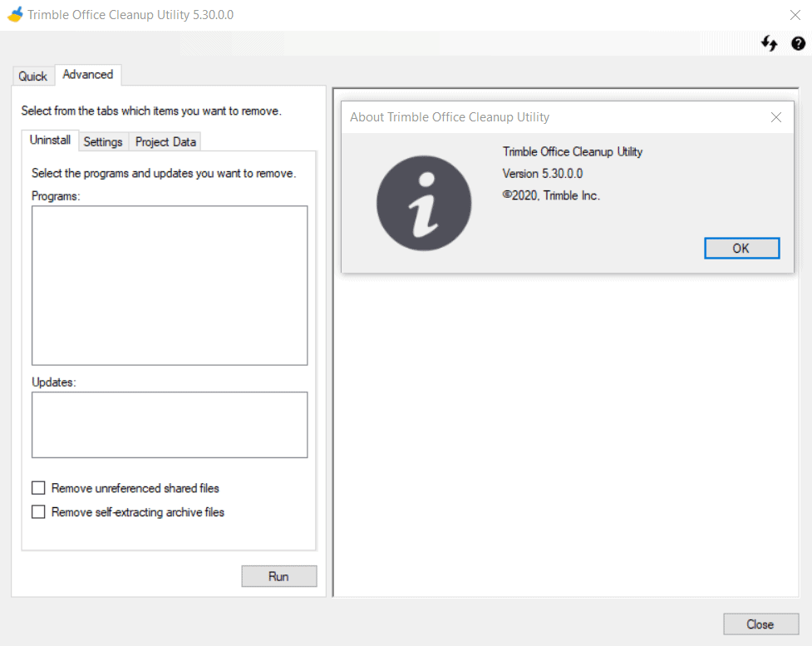Viewport: 812px width, 646px height.
Task: Click the refresh arrows icon in header
Action: 769,43
